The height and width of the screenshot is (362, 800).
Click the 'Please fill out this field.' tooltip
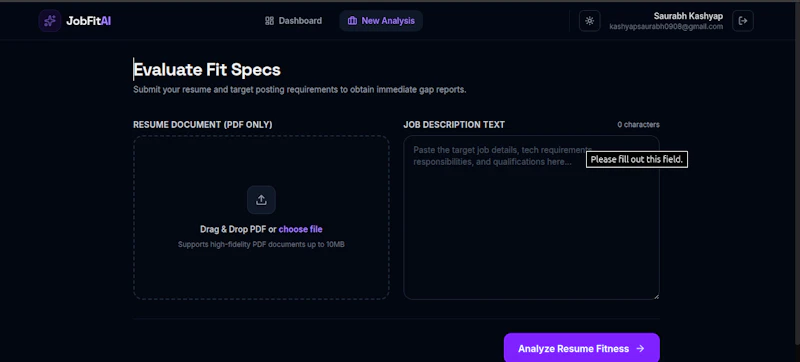[637, 160]
